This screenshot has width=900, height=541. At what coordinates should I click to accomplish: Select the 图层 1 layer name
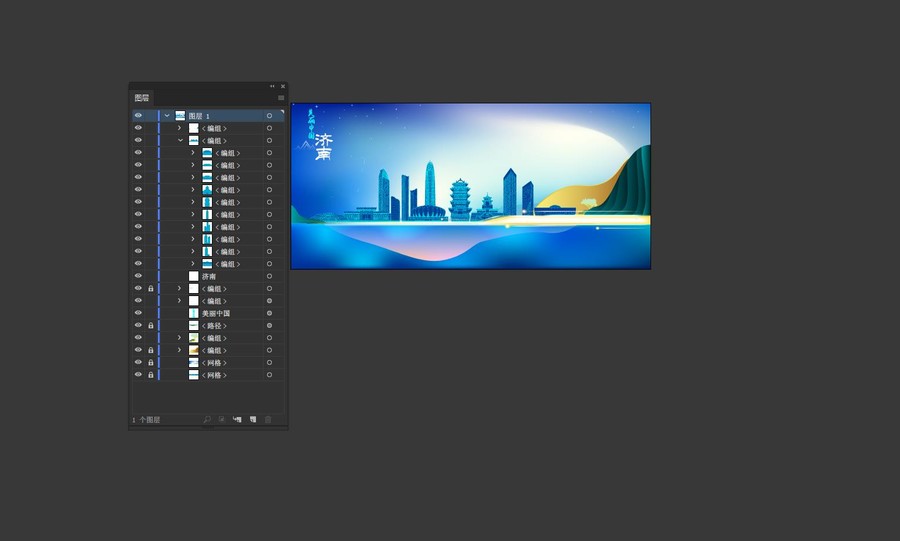pyautogui.click(x=199, y=116)
